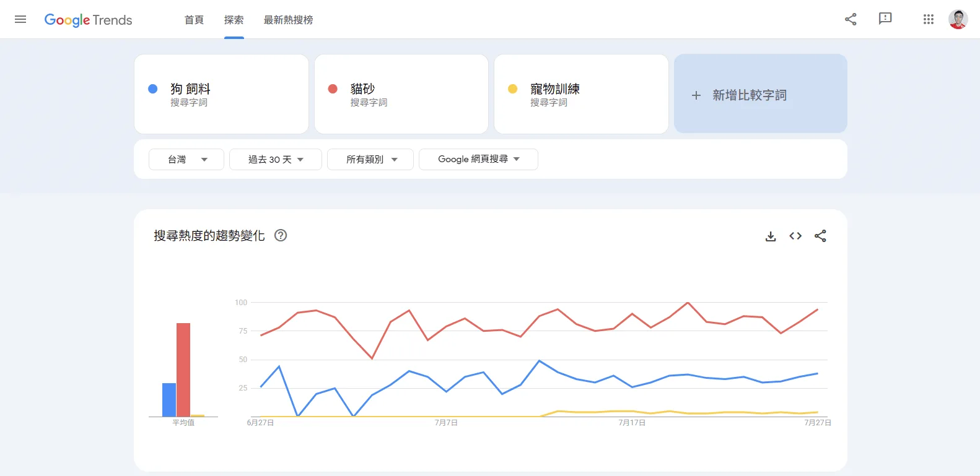Screen dimensions: 980x476
Task: Click the plus icon for 新增比較字詞
Action: click(696, 95)
